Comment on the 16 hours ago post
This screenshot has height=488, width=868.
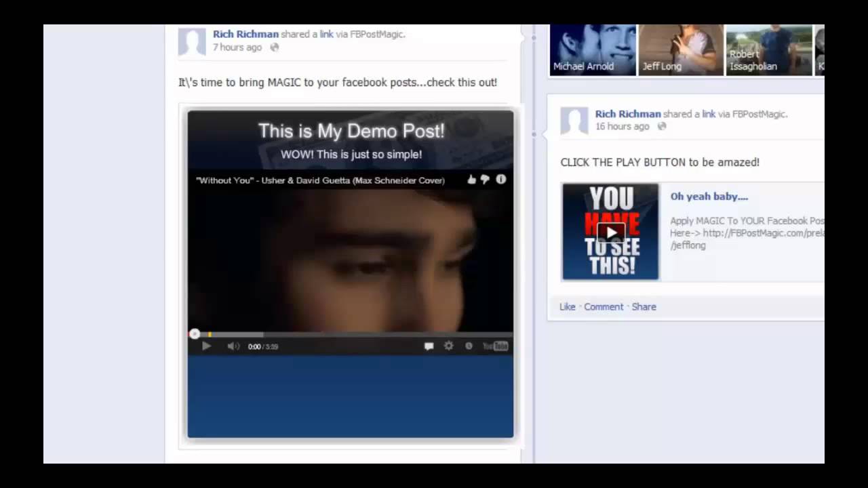click(x=604, y=307)
